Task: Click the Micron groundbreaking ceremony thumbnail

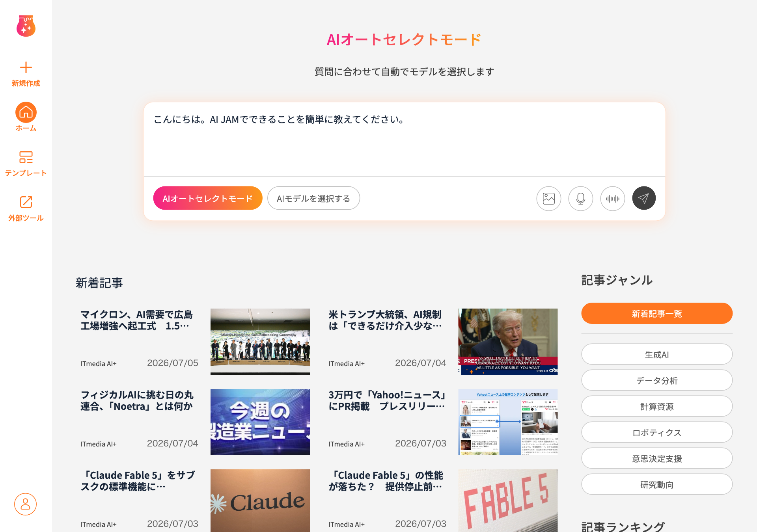Action: click(260, 342)
